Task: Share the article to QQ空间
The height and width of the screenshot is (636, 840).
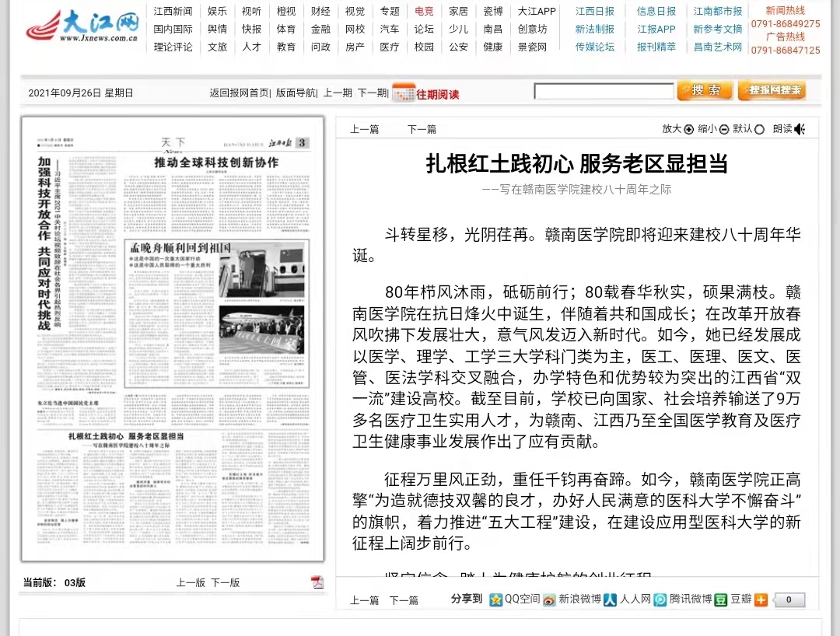Action: [514, 599]
